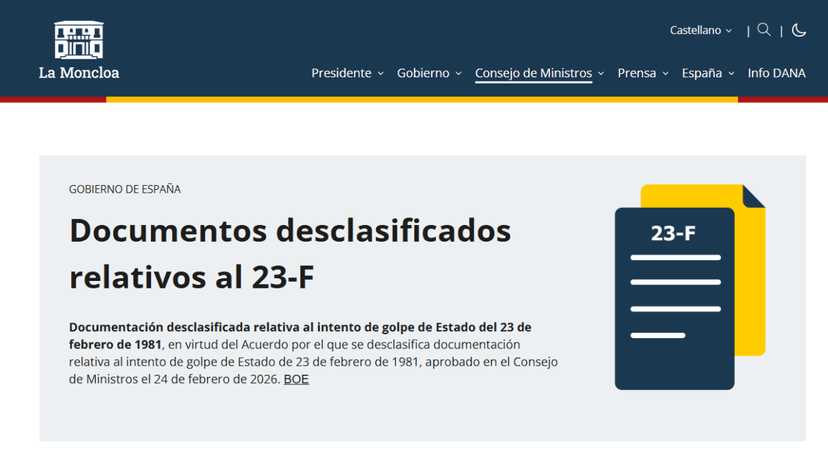Open the Consejo de Ministros menu
The image size is (828, 466).
(533, 73)
